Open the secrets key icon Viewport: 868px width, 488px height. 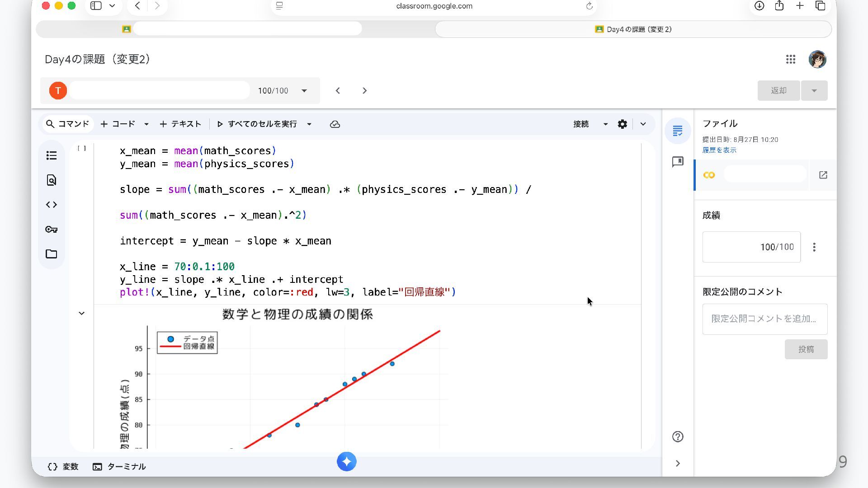(x=52, y=230)
